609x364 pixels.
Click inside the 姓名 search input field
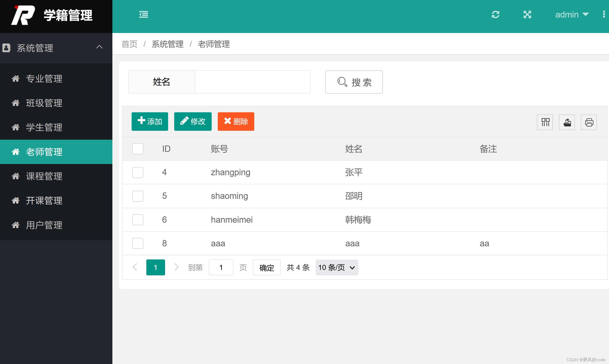point(252,82)
